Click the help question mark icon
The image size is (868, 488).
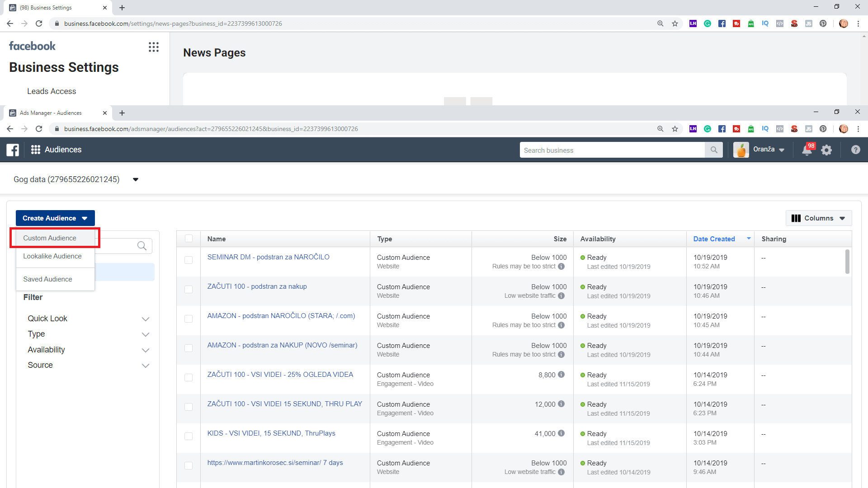click(855, 150)
